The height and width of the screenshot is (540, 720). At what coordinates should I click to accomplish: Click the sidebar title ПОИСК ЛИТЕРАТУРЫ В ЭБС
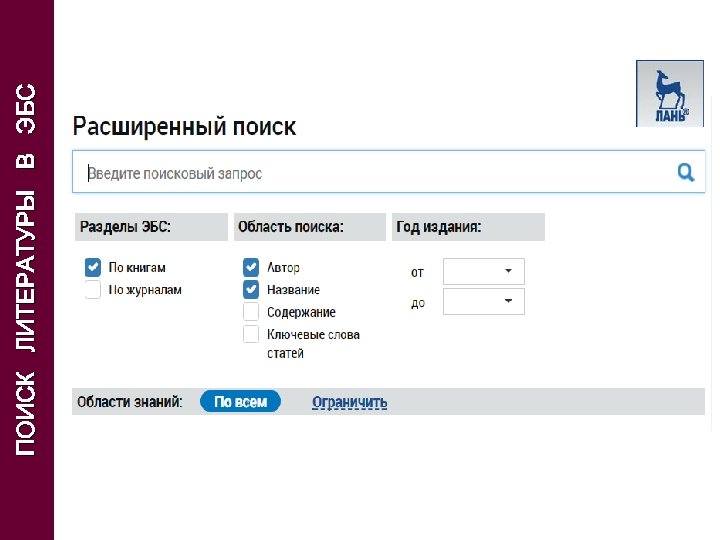point(26,270)
